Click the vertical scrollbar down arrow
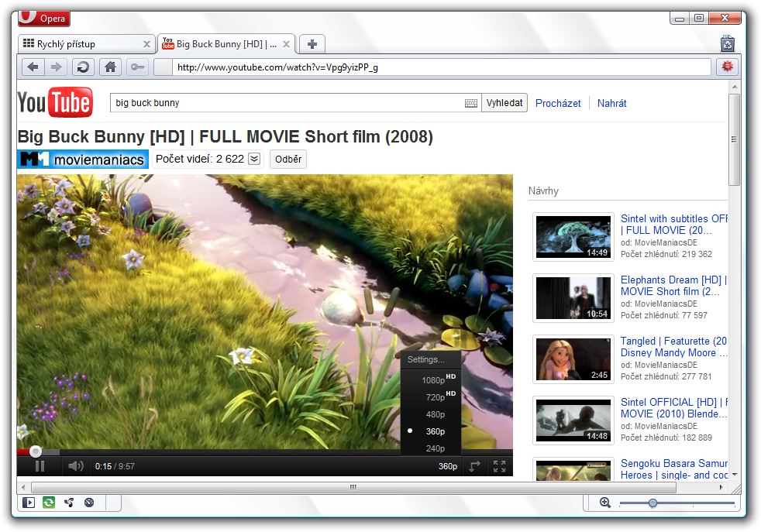761x532 pixels. click(x=735, y=474)
